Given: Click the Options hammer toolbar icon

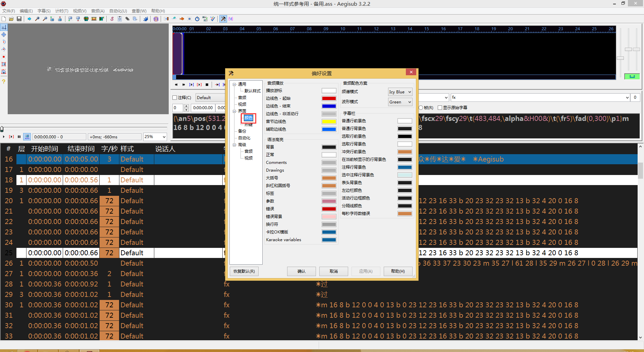Looking at the screenshot, I should 223,19.
